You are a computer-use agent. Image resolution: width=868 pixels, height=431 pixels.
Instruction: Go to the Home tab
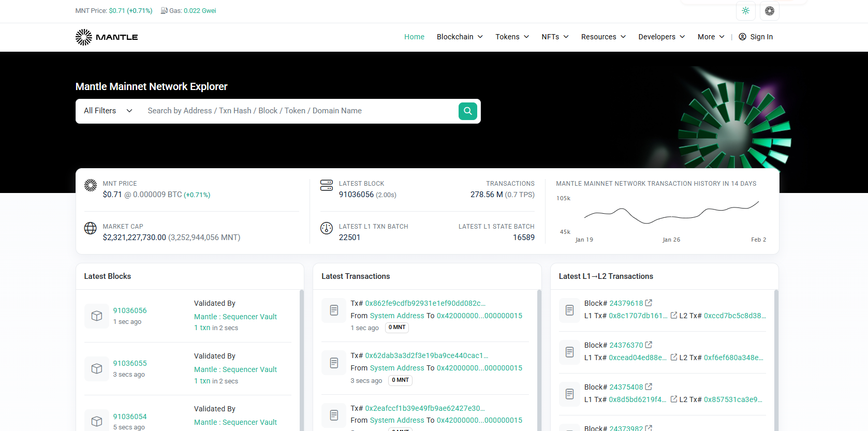click(414, 37)
